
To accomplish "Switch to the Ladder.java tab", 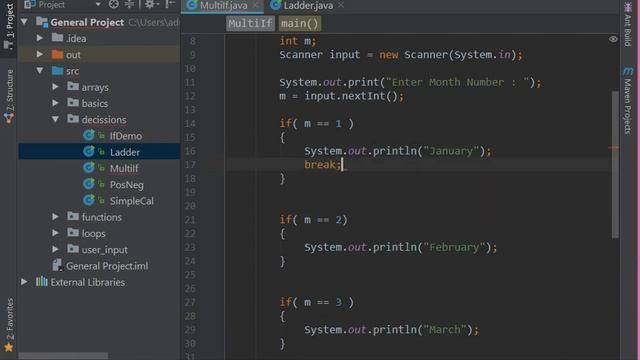I will pos(307,6).
